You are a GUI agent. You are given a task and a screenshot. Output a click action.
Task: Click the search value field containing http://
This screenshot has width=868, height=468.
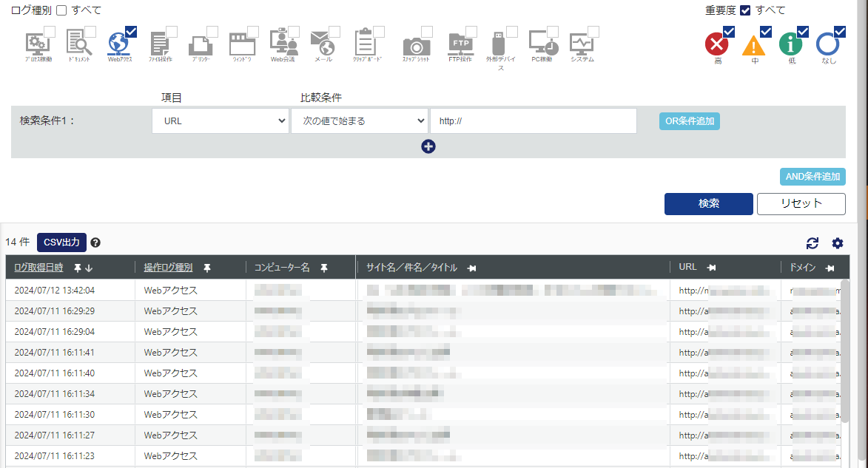click(x=534, y=121)
